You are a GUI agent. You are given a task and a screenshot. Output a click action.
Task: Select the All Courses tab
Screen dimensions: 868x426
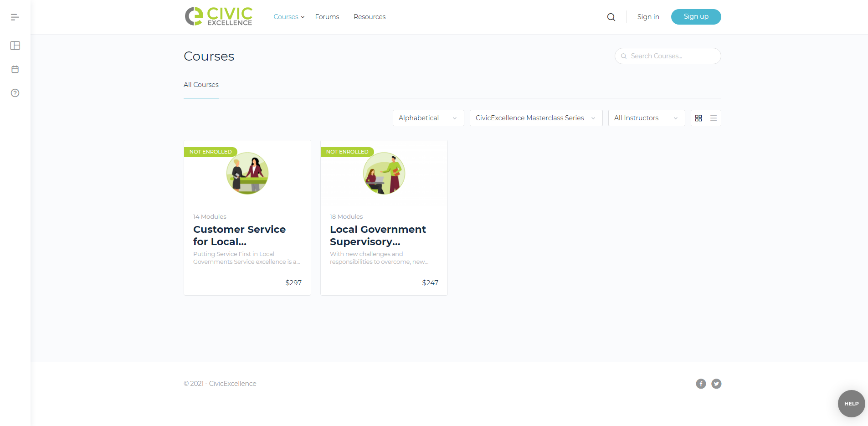pos(201,85)
